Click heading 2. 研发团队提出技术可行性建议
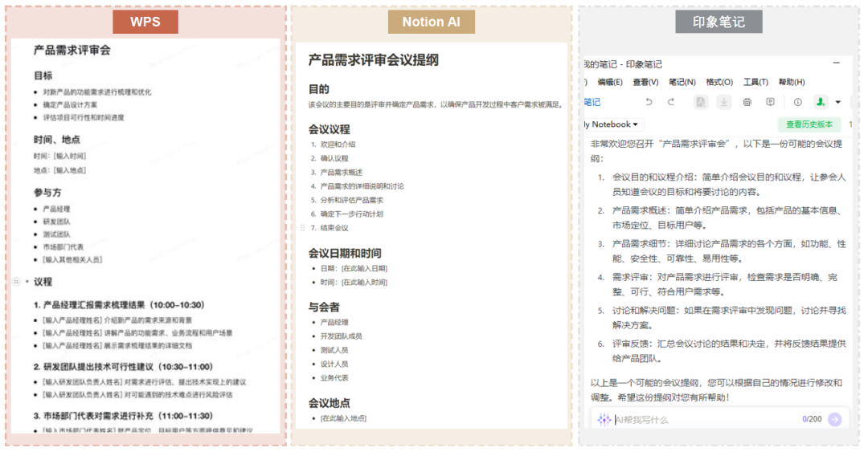 pos(123,367)
